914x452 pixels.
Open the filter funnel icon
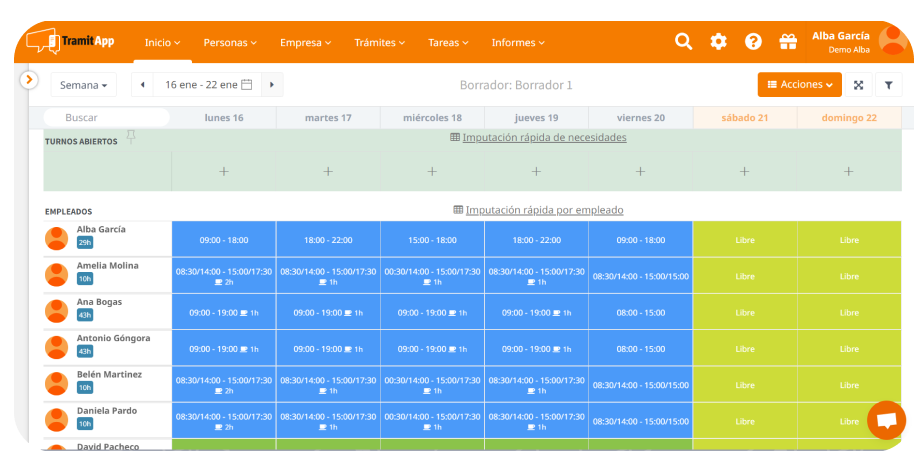click(888, 85)
